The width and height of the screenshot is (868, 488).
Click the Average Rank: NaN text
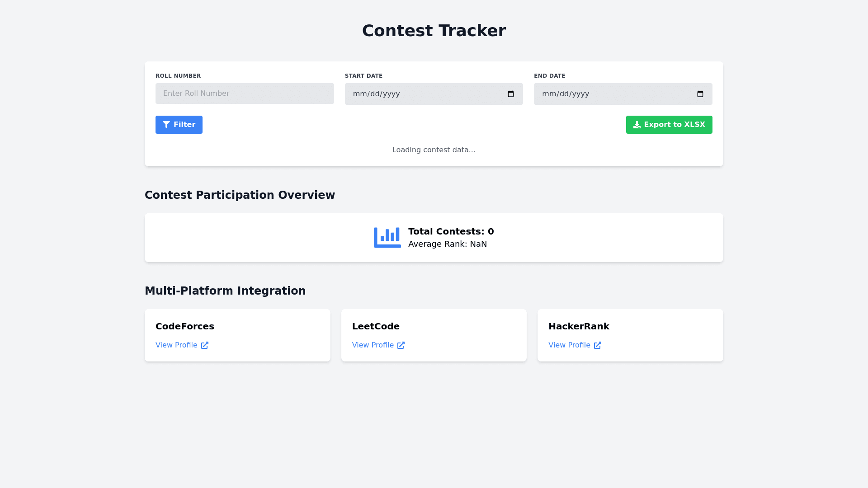click(x=447, y=244)
